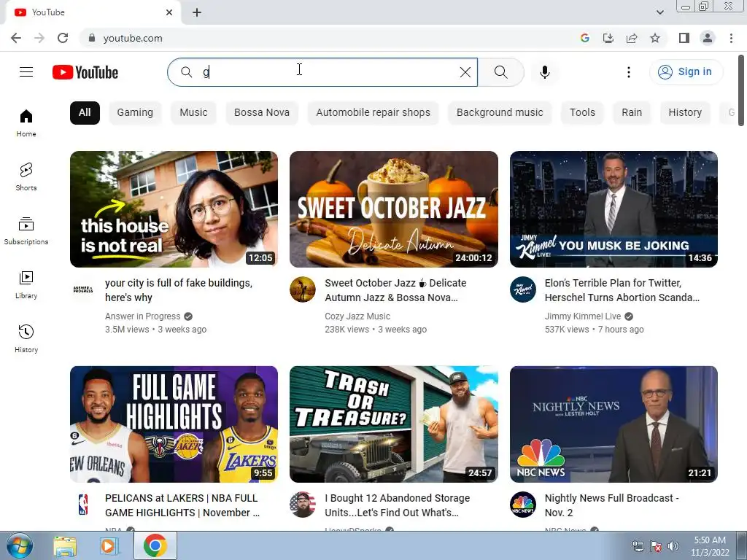Image resolution: width=747 pixels, height=560 pixels.
Task: Open the Windows Start button
Action: 19,546
